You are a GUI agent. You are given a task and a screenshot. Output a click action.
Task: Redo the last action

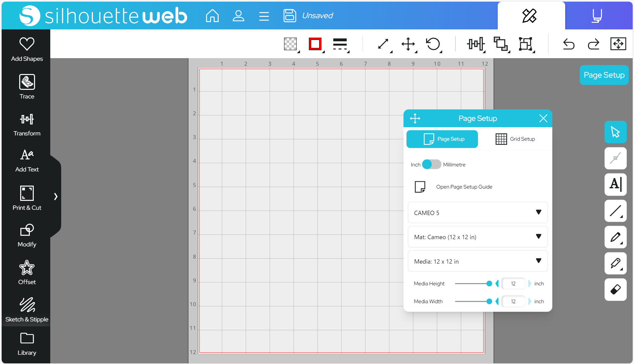(x=594, y=44)
